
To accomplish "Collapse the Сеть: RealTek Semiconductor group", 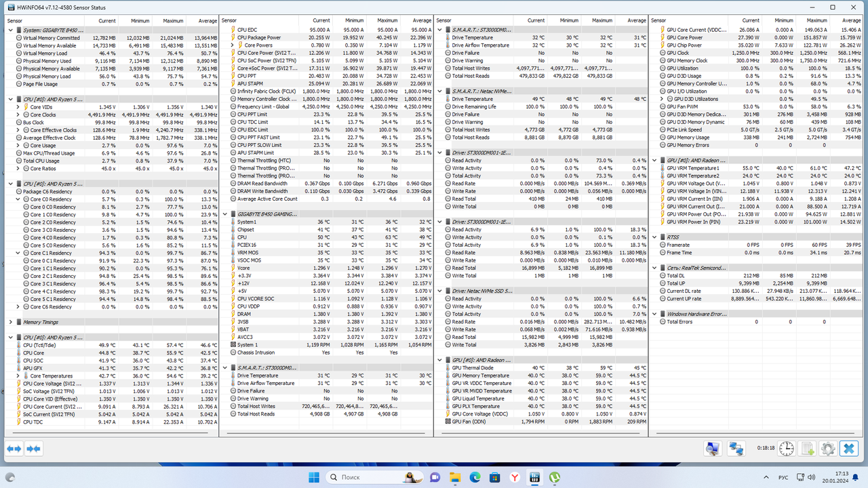I will (x=654, y=268).
